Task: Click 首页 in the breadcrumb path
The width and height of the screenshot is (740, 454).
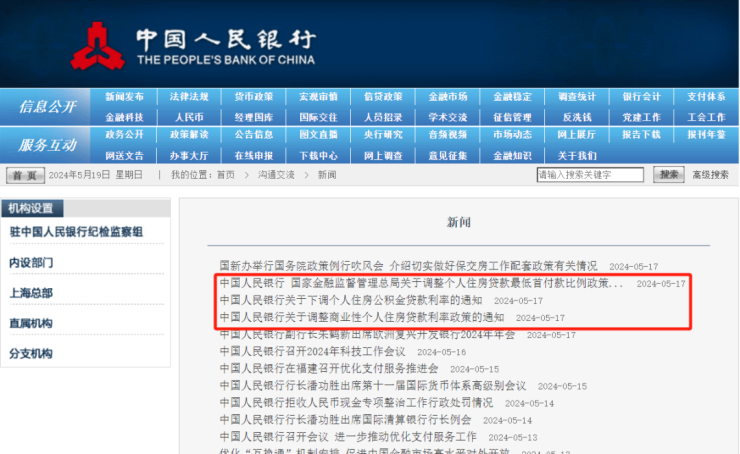Action: click(x=226, y=175)
